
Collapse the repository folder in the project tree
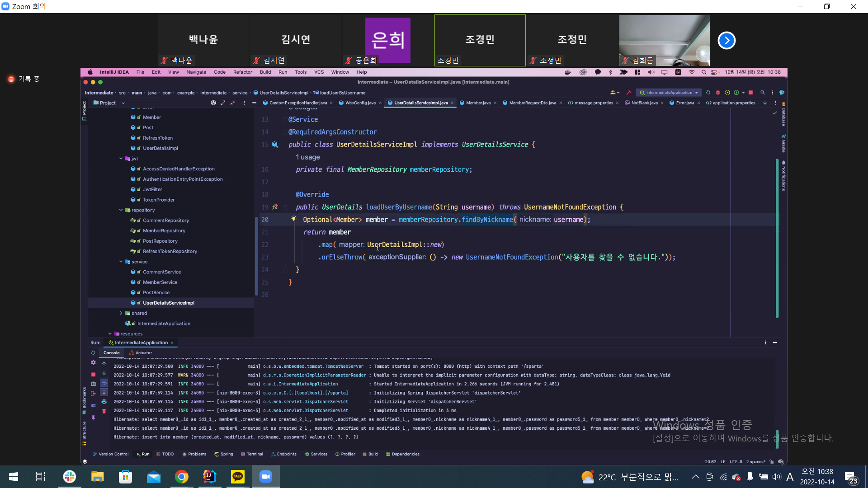(121, 210)
